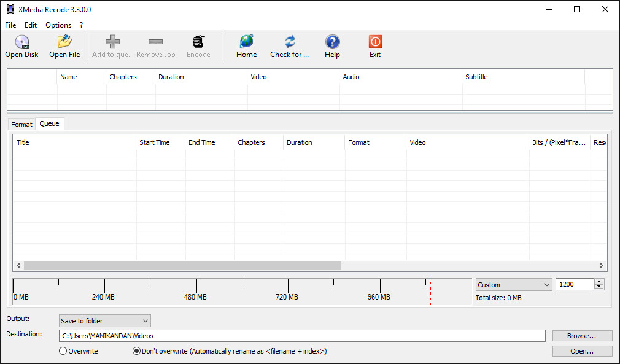Select the Don't overwrite radio button
This screenshot has height=364, width=620.
coord(136,351)
